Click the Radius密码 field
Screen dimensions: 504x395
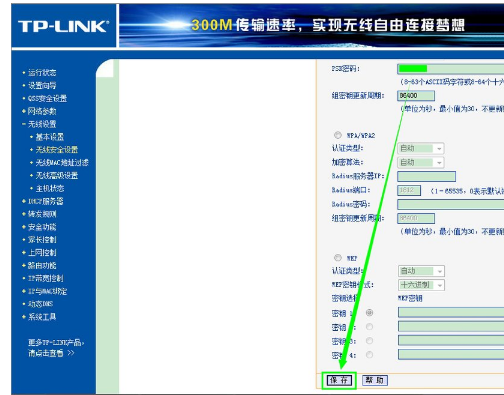pos(451,204)
